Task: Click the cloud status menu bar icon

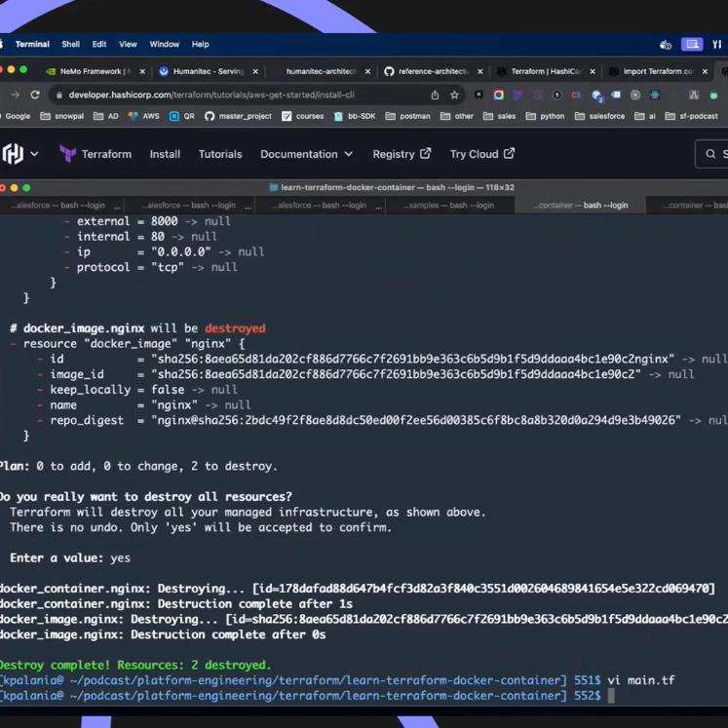Action: click(666, 45)
